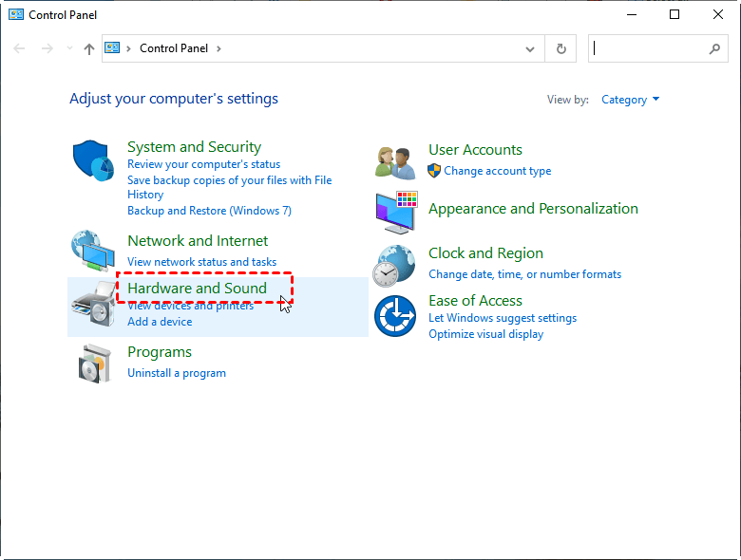Refresh the Control Panel view
741x560 pixels.
point(561,48)
